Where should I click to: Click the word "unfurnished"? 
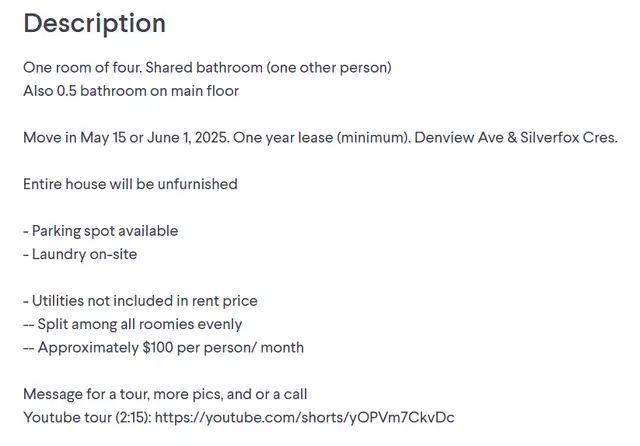pyautogui.click(x=198, y=184)
